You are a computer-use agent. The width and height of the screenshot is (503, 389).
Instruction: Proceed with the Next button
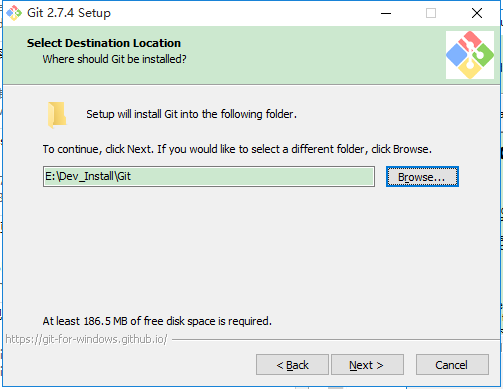click(367, 365)
